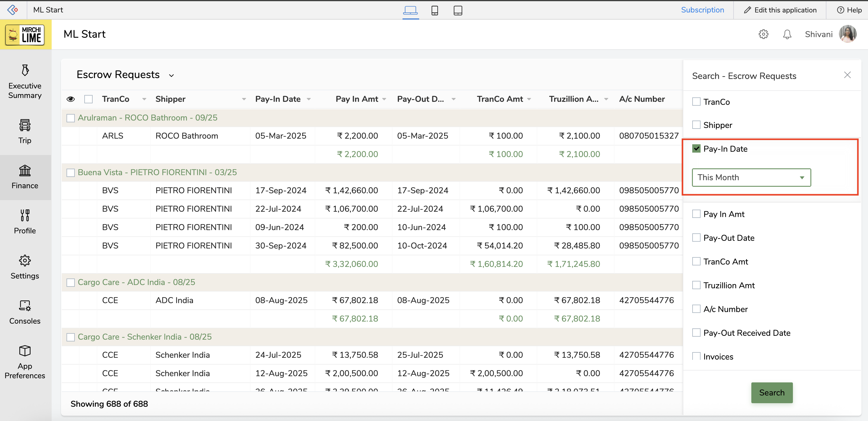868x421 pixels.
Task: Click the green Search button
Action: pos(771,393)
